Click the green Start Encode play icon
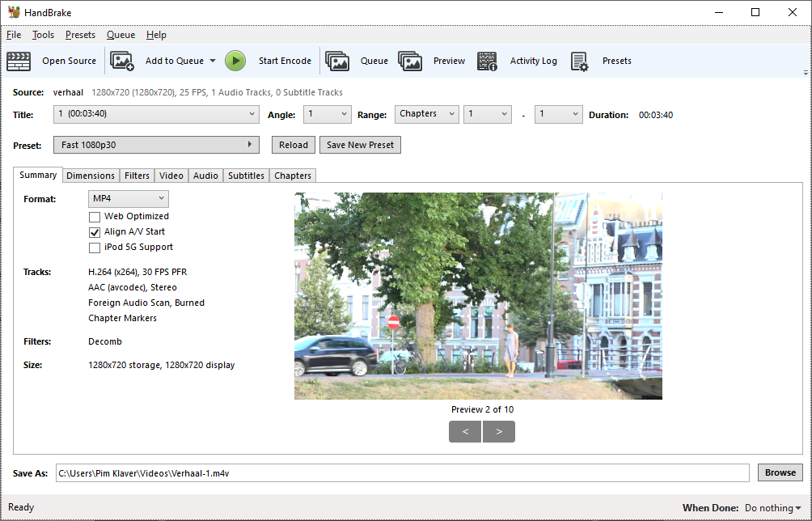812x521 pixels. click(x=235, y=61)
